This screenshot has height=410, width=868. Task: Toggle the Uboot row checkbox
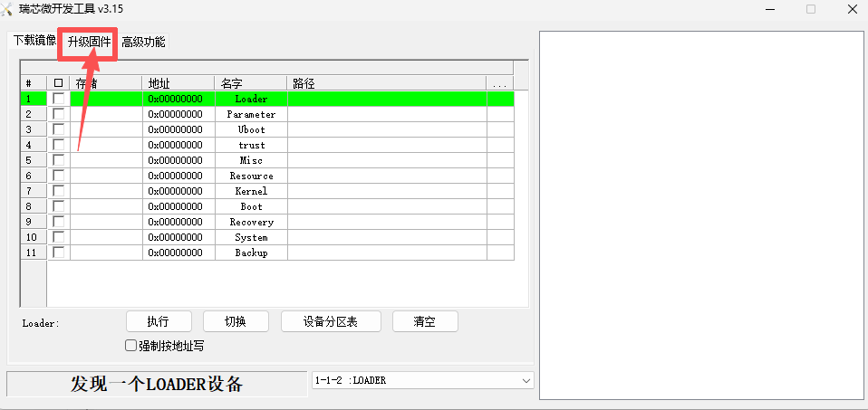point(59,129)
